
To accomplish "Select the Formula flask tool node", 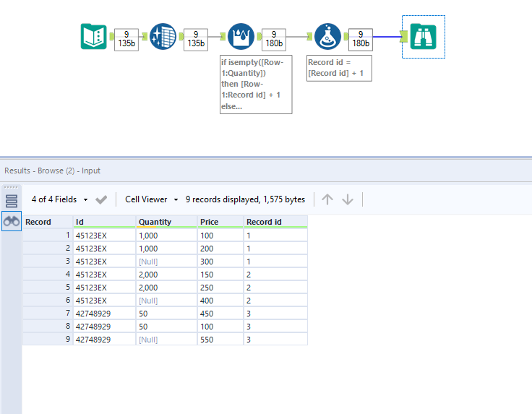I will [x=327, y=37].
